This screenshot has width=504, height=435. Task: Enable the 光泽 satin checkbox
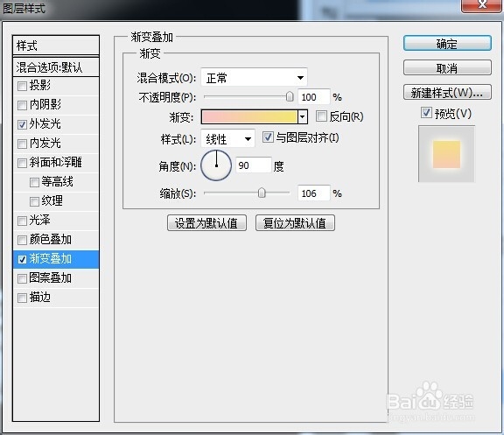click(x=22, y=221)
